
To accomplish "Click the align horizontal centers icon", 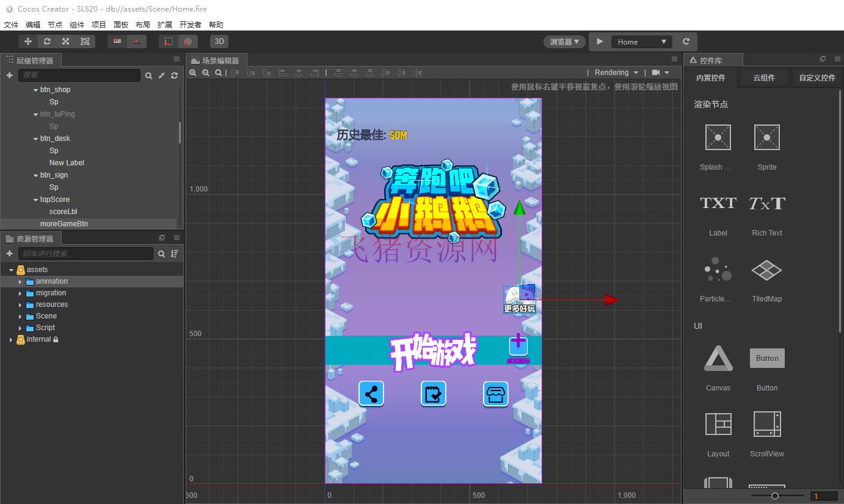I will pos(299,73).
